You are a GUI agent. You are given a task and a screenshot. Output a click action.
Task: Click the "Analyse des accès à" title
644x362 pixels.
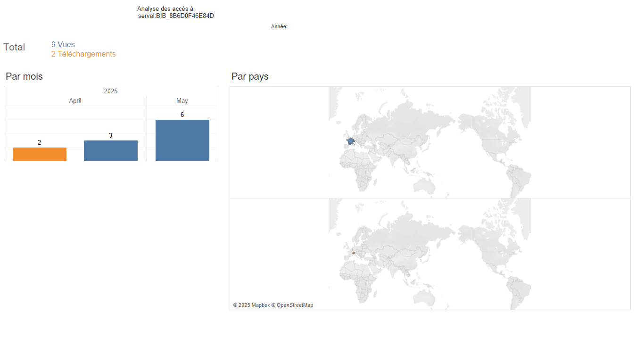165,9
